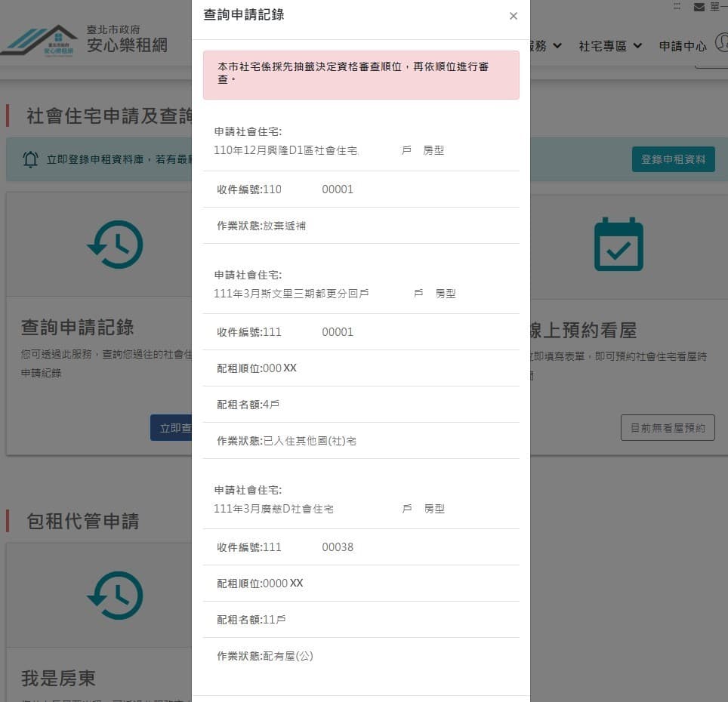The image size is (728, 702).
Task: Click the notification bell icon in banner
Action: pyautogui.click(x=31, y=159)
